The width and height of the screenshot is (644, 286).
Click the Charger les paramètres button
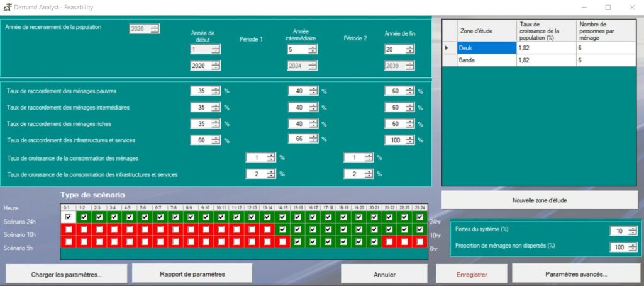coord(66,274)
